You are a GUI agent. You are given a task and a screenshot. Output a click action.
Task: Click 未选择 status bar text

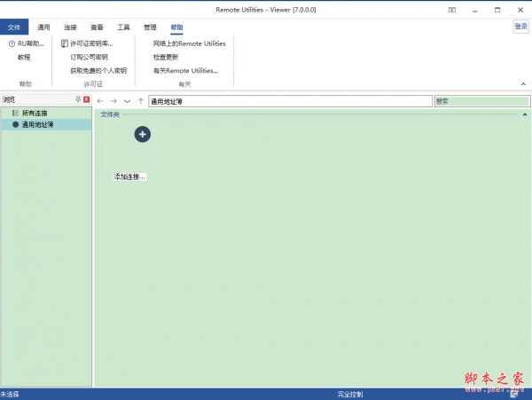point(10,394)
